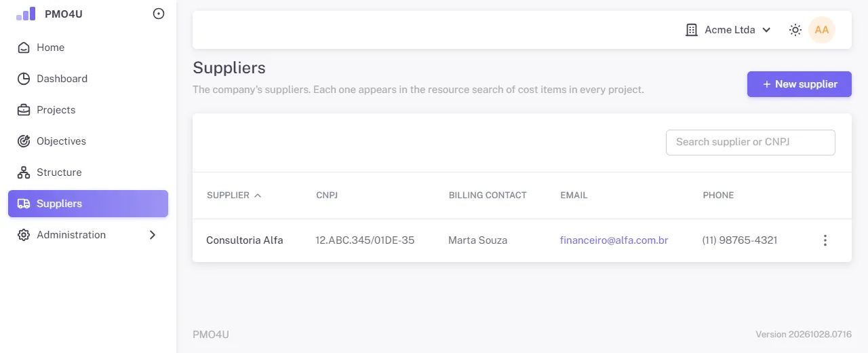Select the Objectives target icon
This screenshot has width=868, height=353.
tap(24, 141)
